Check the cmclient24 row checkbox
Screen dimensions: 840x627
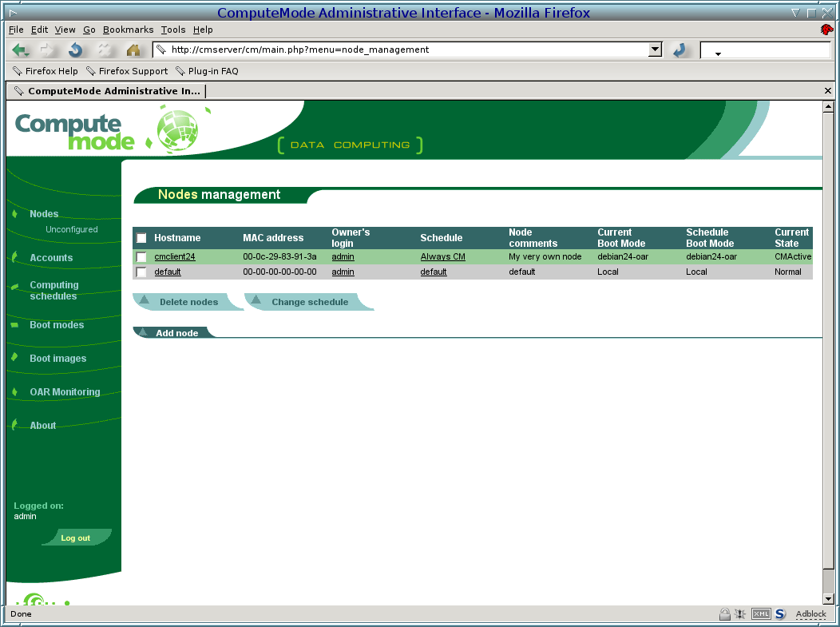[x=141, y=257]
